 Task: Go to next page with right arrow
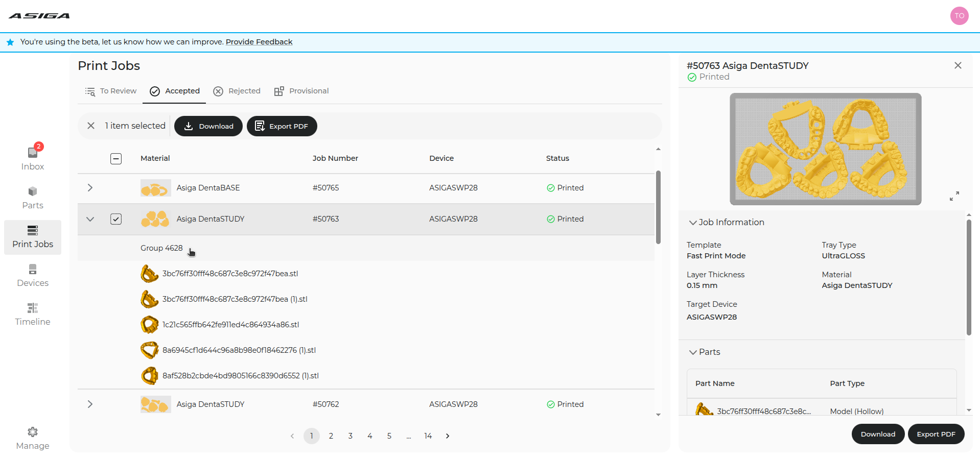(x=448, y=436)
